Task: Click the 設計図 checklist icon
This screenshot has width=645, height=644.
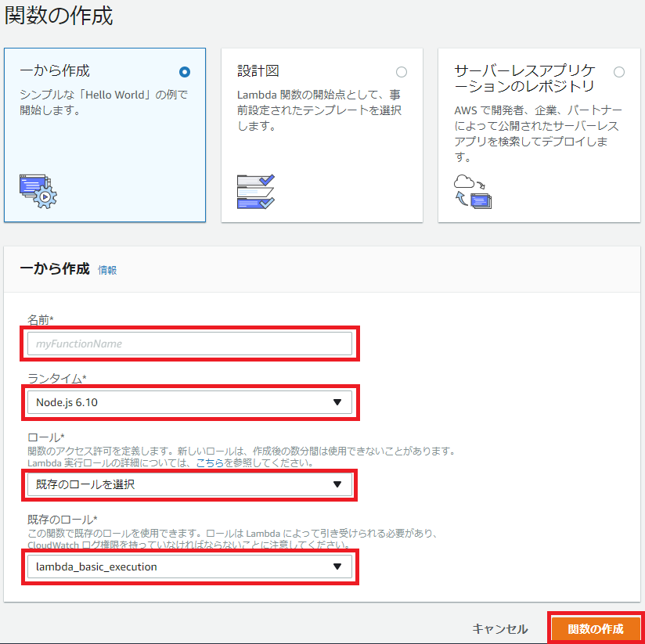Action: [x=256, y=192]
